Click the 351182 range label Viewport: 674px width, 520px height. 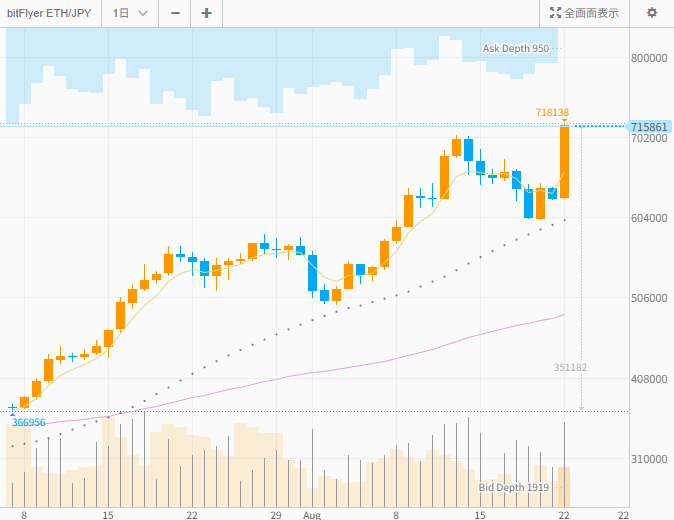570,367
